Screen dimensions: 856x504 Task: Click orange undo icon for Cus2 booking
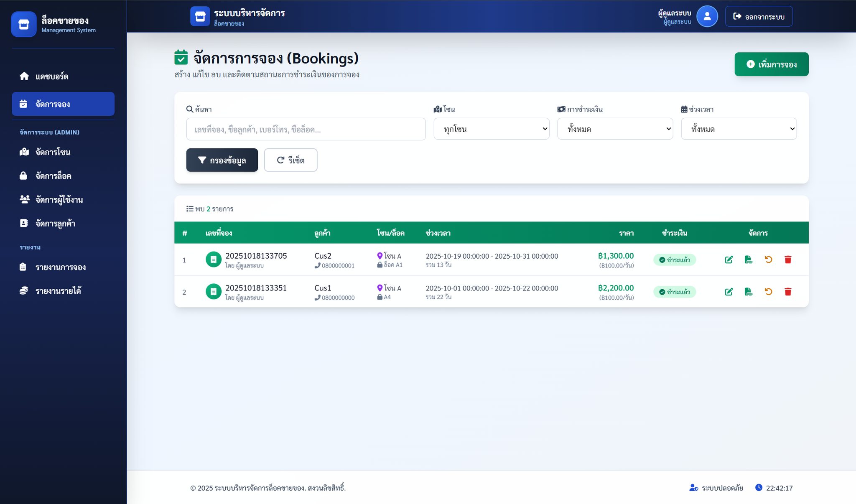768,260
